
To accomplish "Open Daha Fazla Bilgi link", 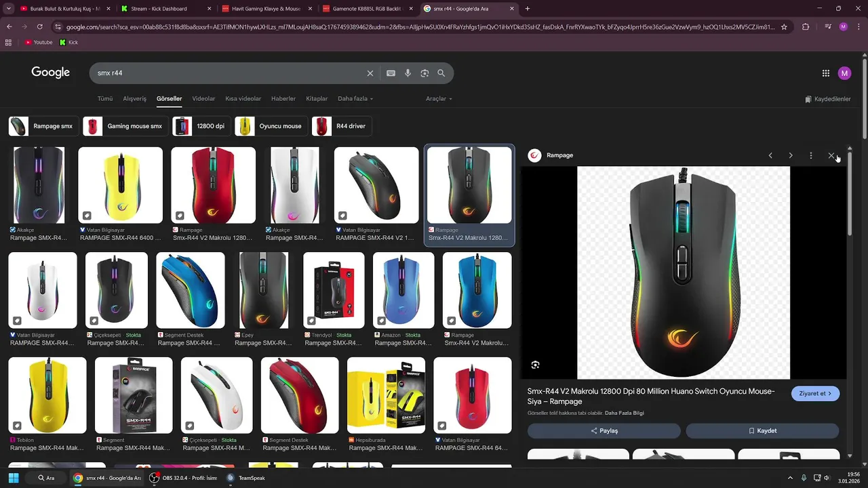I will coord(624,413).
